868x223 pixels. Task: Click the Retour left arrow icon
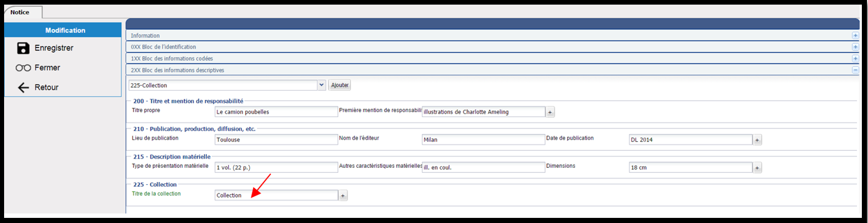pyautogui.click(x=23, y=87)
